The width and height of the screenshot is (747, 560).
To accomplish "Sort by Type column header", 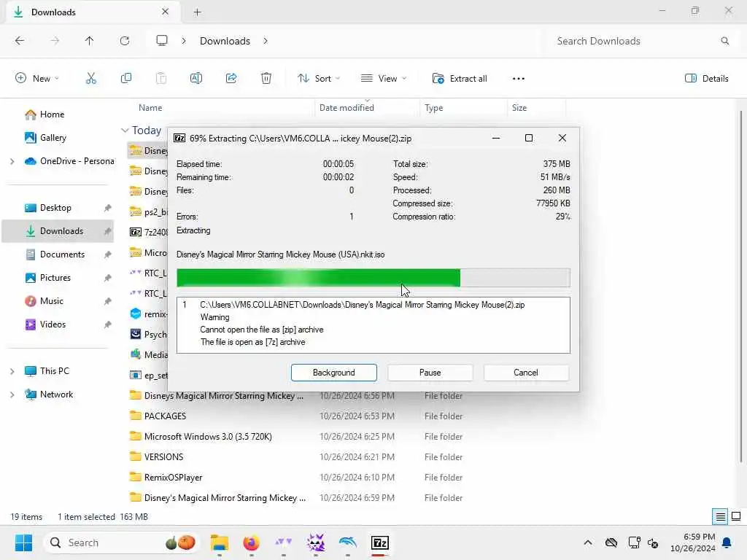I will [x=433, y=108].
